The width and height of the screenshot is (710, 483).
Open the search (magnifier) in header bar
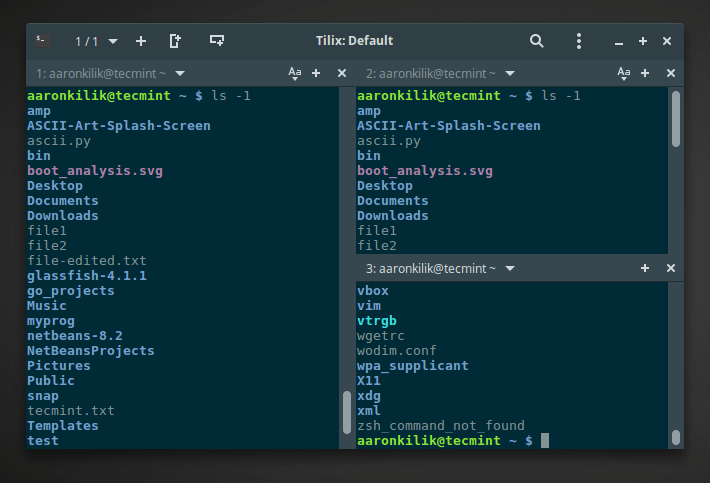537,41
